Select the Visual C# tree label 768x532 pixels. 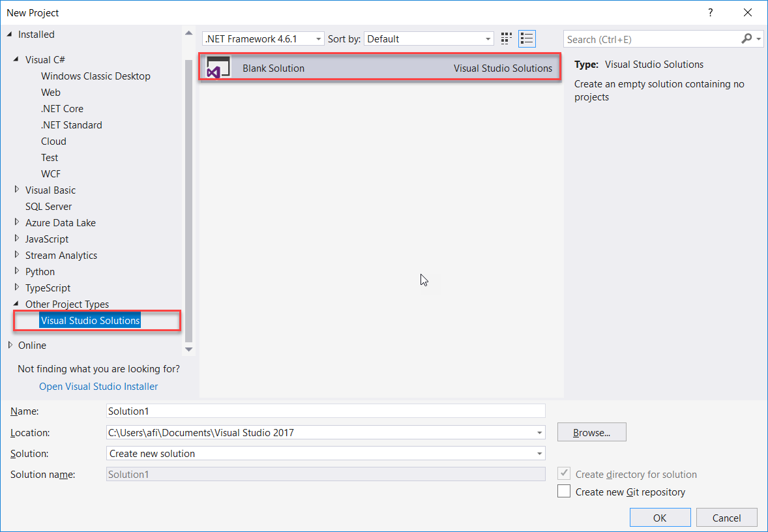[x=45, y=59]
